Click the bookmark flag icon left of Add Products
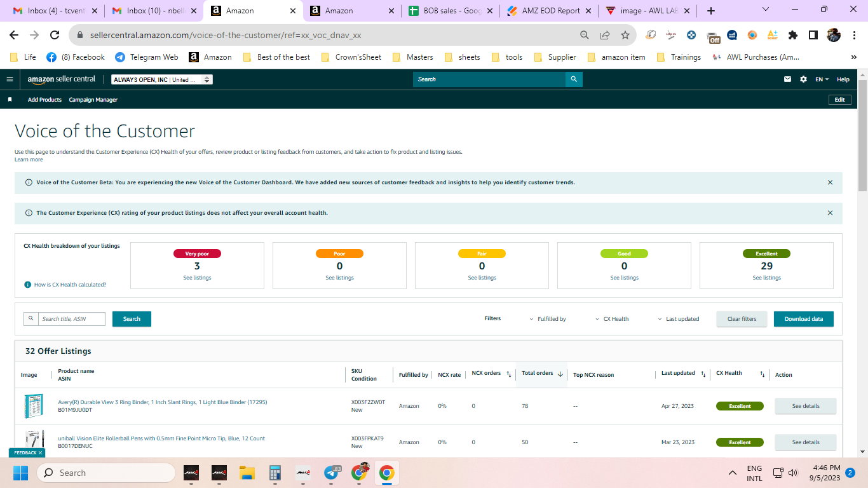 (10, 100)
